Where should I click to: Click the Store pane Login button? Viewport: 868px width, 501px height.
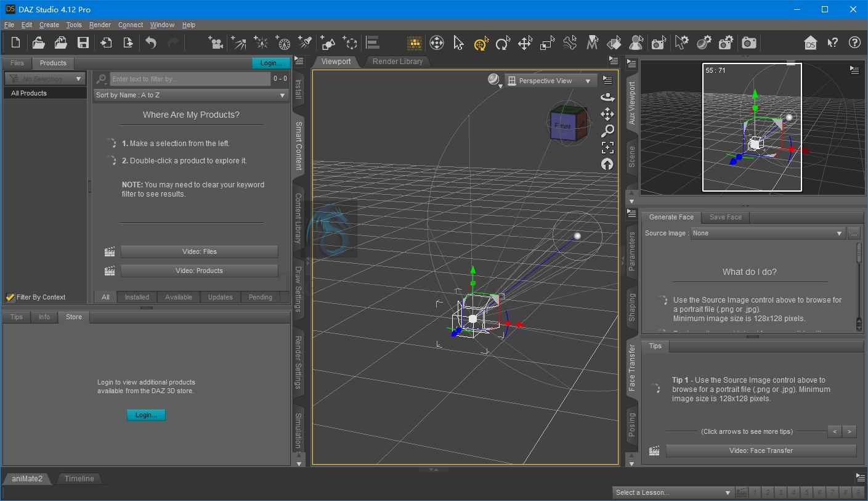(146, 415)
